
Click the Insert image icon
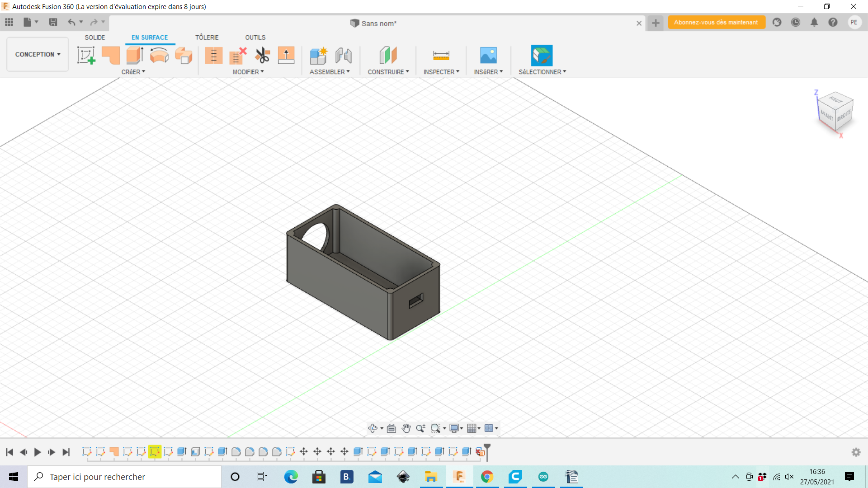tap(488, 56)
